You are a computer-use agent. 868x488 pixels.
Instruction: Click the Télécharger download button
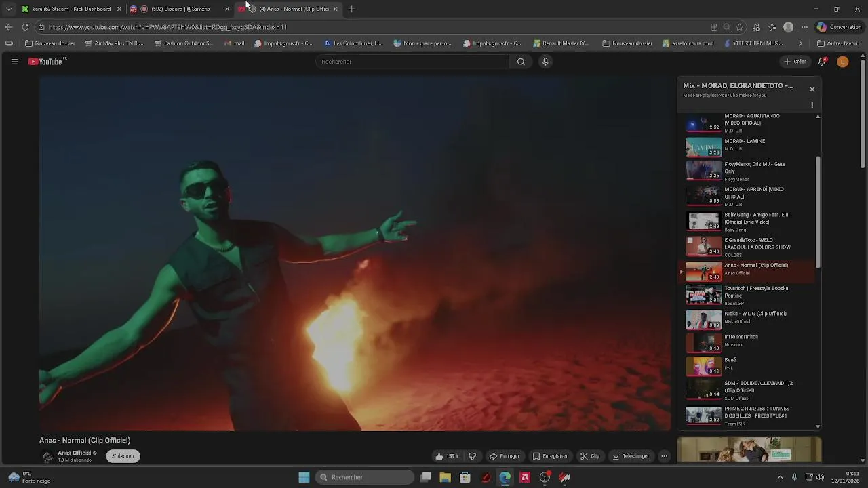tap(631, 456)
